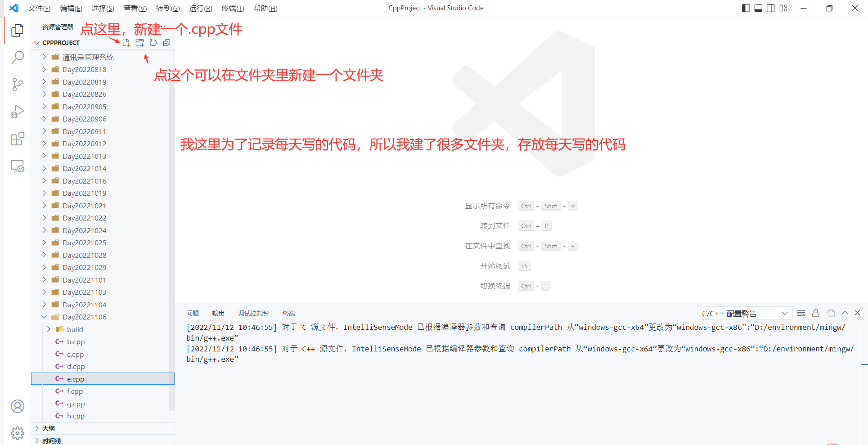
Task: Open the Manage gear menu
Action: pos(17,433)
